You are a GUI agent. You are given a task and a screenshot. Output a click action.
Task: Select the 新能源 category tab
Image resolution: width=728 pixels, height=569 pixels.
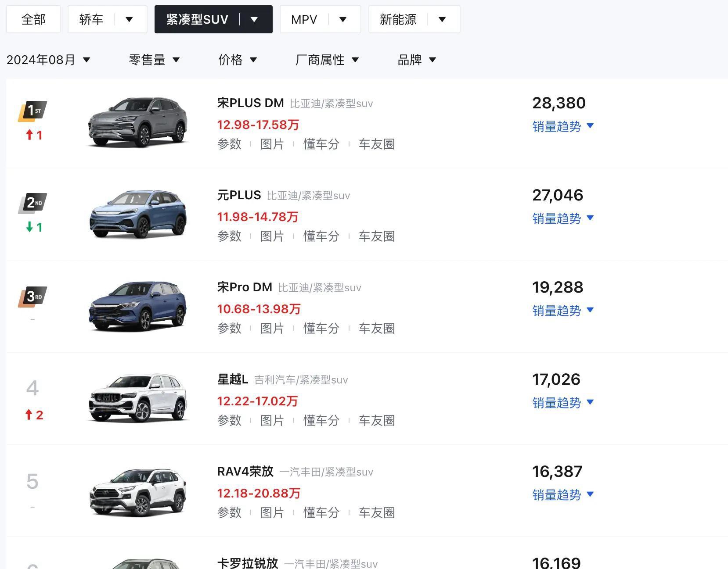click(x=398, y=19)
